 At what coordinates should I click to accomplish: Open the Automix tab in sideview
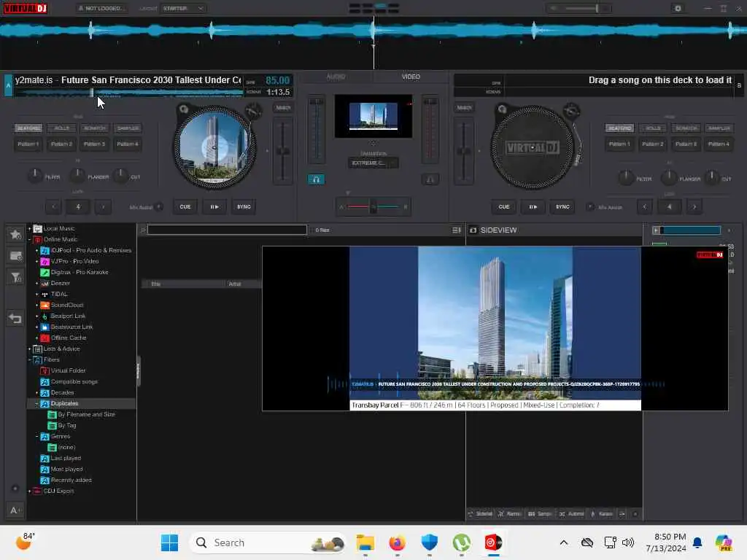pyautogui.click(x=572, y=514)
